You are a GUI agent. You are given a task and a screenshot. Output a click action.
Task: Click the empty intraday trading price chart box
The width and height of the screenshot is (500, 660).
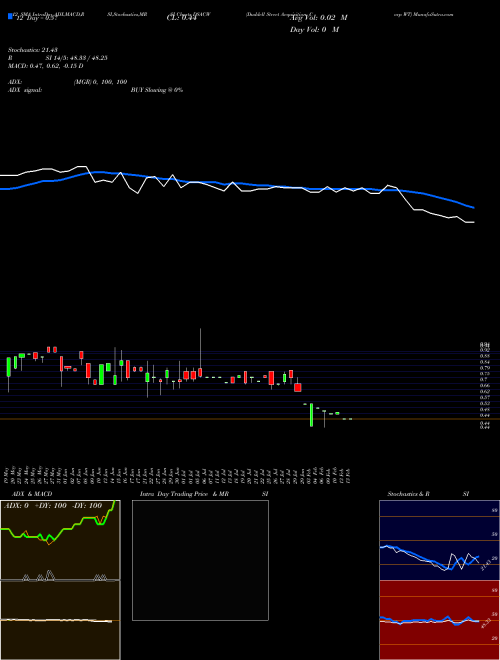coord(200,560)
